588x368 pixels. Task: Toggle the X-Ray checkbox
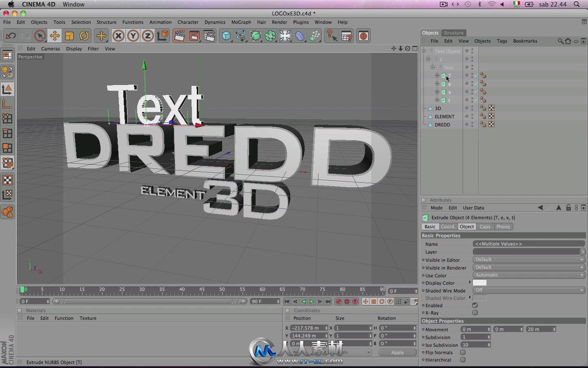click(475, 313)
